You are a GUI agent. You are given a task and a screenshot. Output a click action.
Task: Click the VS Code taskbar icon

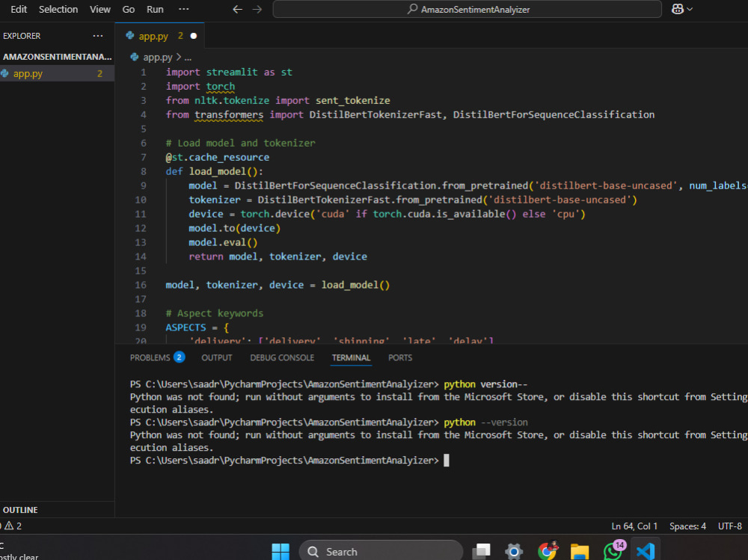[x=646, y=551]
